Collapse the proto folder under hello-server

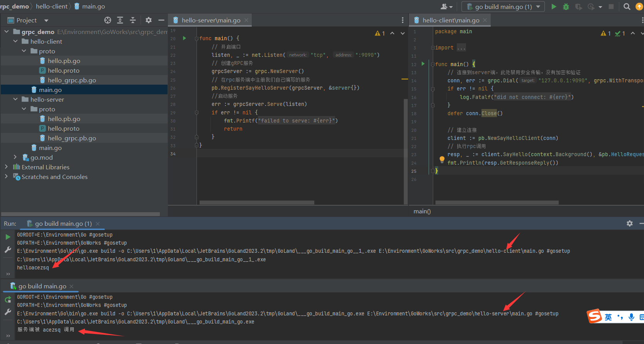click(x=24, y=109)
